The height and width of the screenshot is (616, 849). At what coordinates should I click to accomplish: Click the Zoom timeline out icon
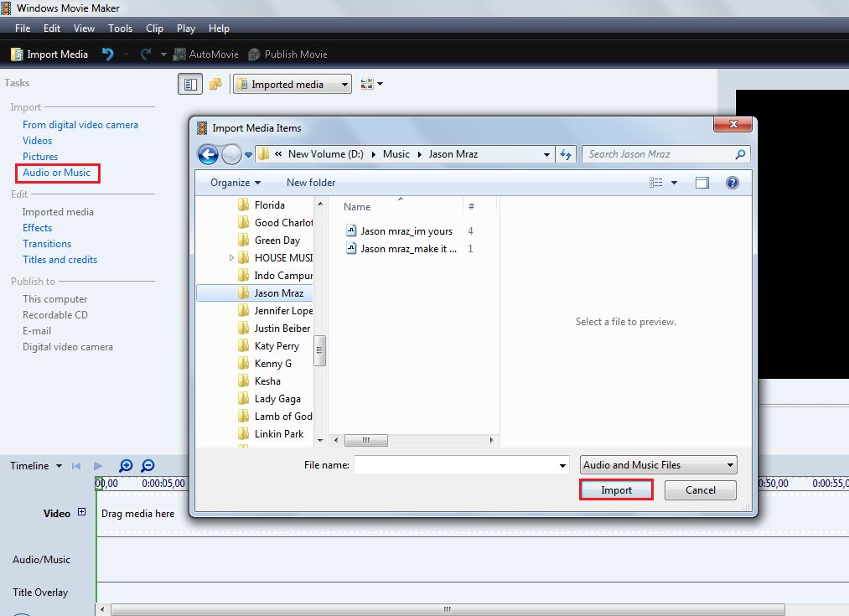[148, 465]
